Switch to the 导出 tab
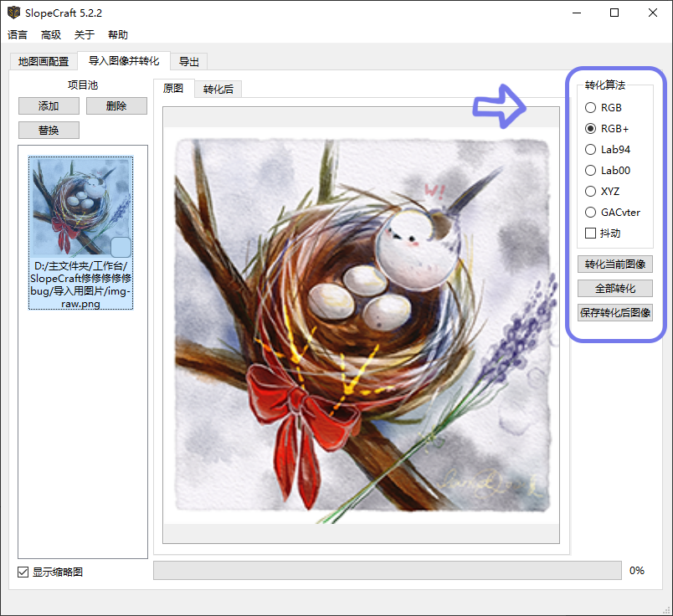This screenshot has width=673, height=616. pos(189,62)
